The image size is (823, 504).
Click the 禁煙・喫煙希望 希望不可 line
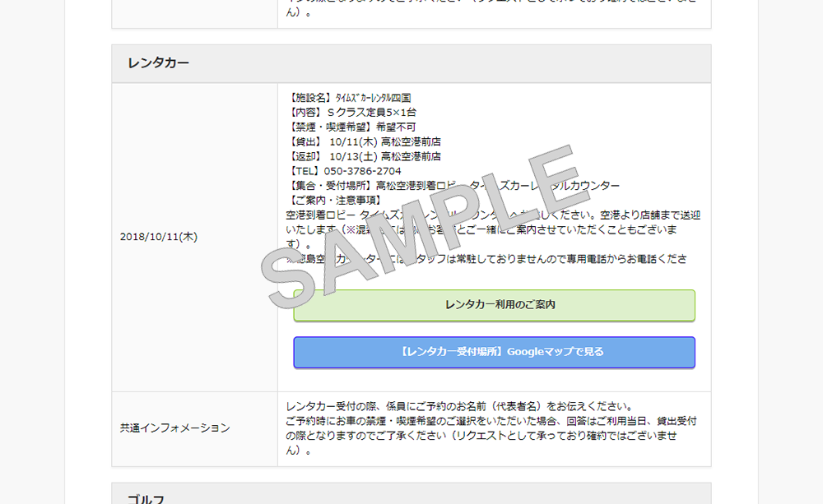[x=351, y=127]
